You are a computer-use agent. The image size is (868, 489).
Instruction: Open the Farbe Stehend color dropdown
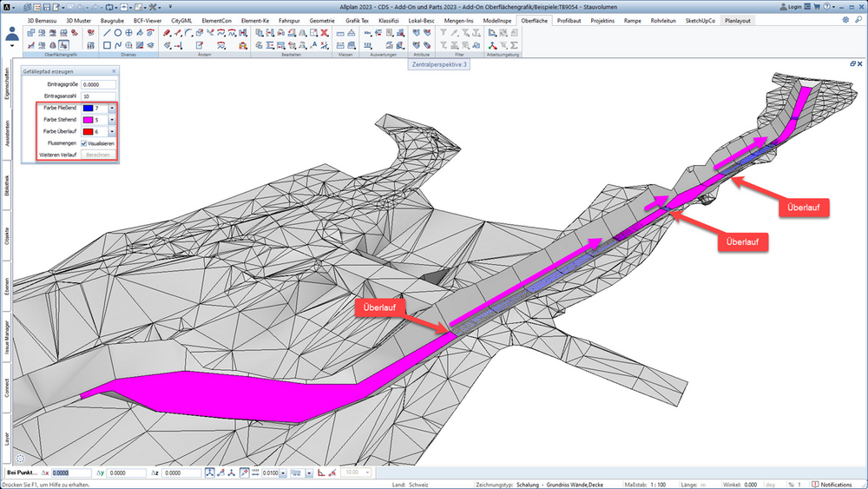[x=112, y=120]
